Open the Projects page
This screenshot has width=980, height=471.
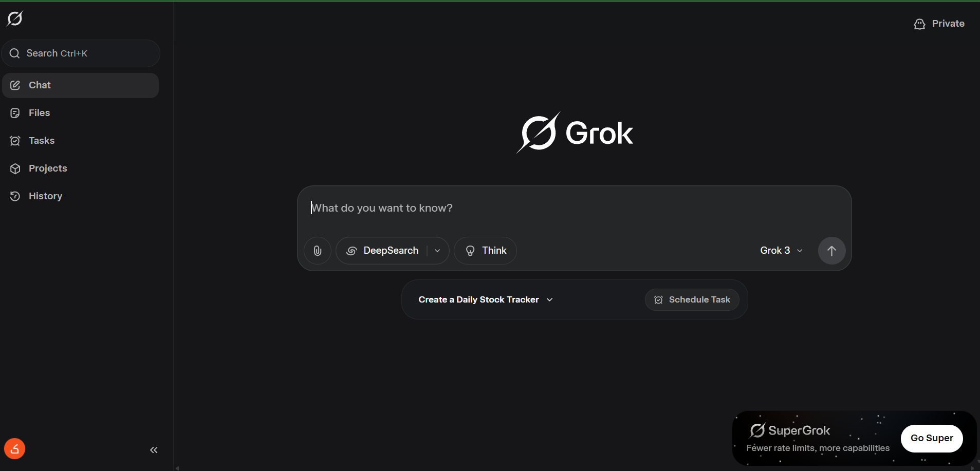(81, 168)
